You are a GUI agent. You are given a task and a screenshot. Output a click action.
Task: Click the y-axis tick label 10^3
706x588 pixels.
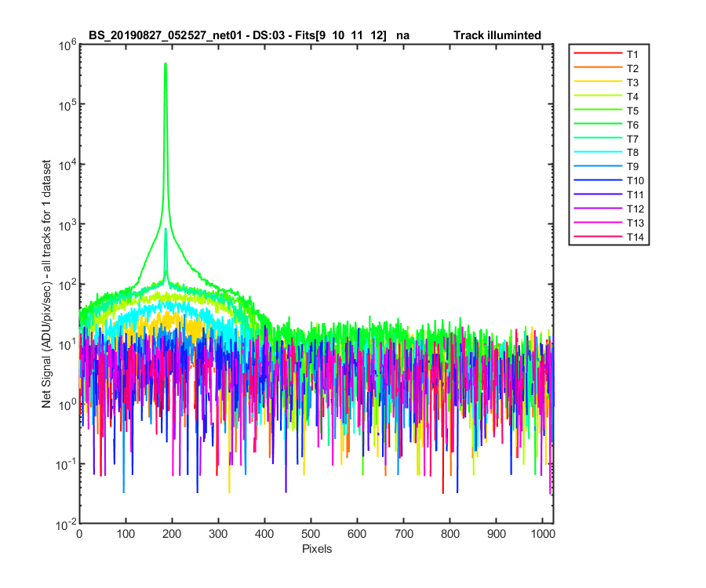(x=67, y=225)
